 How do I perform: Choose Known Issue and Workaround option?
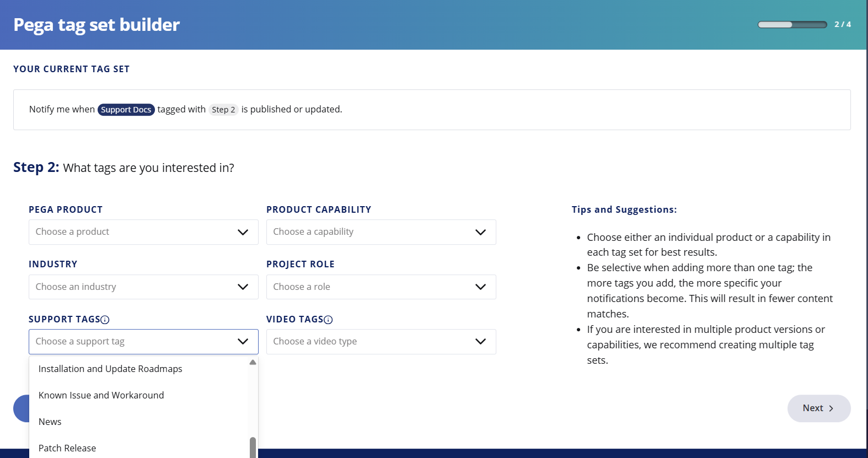coord(101,395)
